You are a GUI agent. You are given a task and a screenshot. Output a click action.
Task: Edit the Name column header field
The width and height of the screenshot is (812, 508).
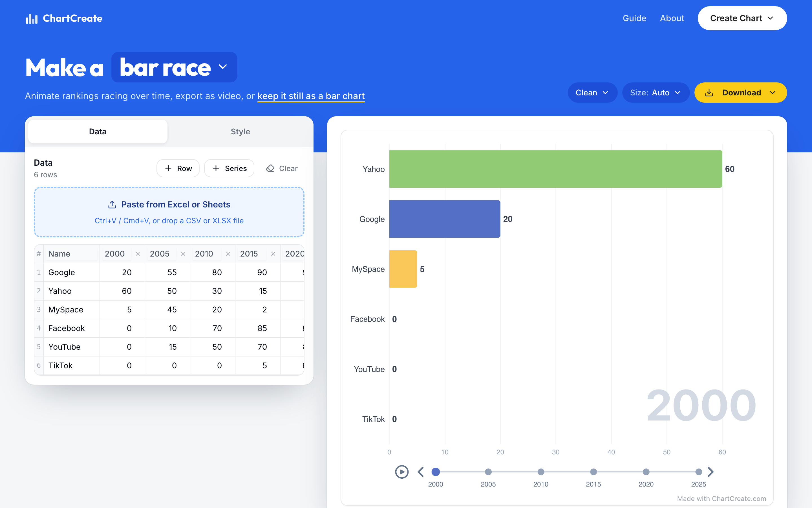click(x=71, y=254)
